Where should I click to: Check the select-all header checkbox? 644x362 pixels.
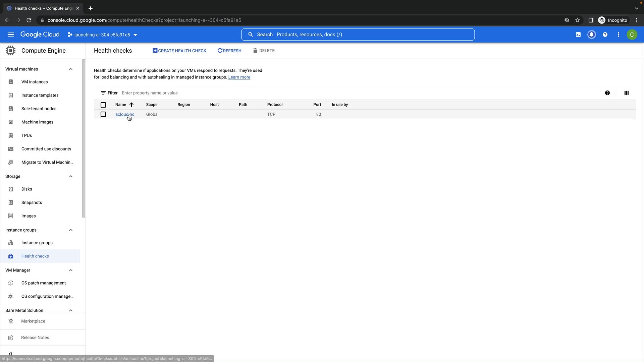103,105
